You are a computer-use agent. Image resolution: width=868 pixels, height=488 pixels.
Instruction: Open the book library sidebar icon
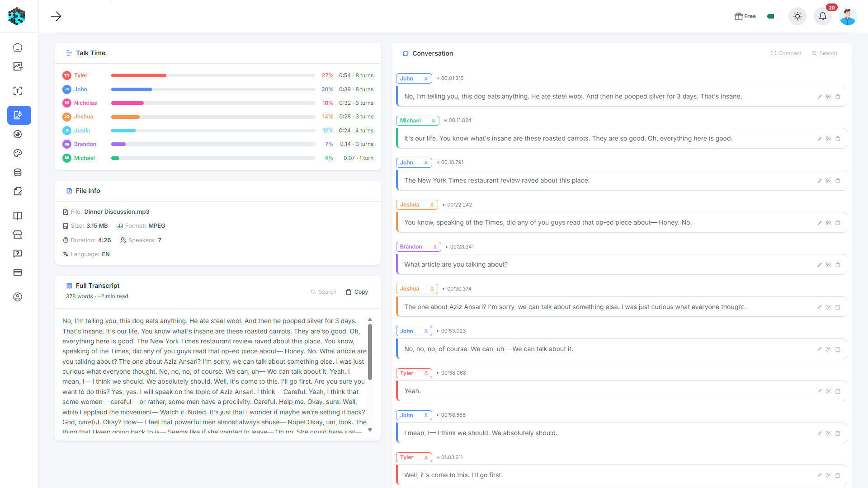tap(18, 216)
